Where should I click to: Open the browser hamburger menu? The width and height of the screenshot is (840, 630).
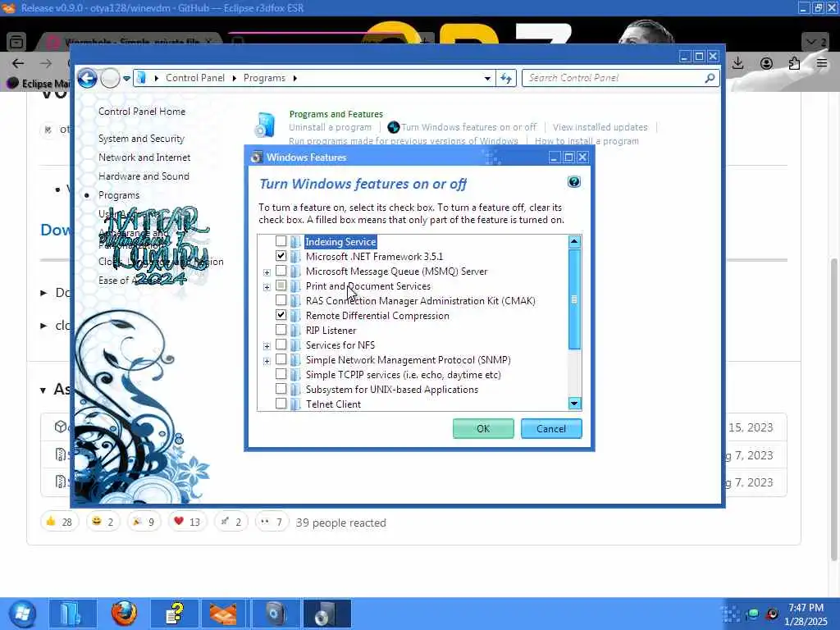[822, 63]
